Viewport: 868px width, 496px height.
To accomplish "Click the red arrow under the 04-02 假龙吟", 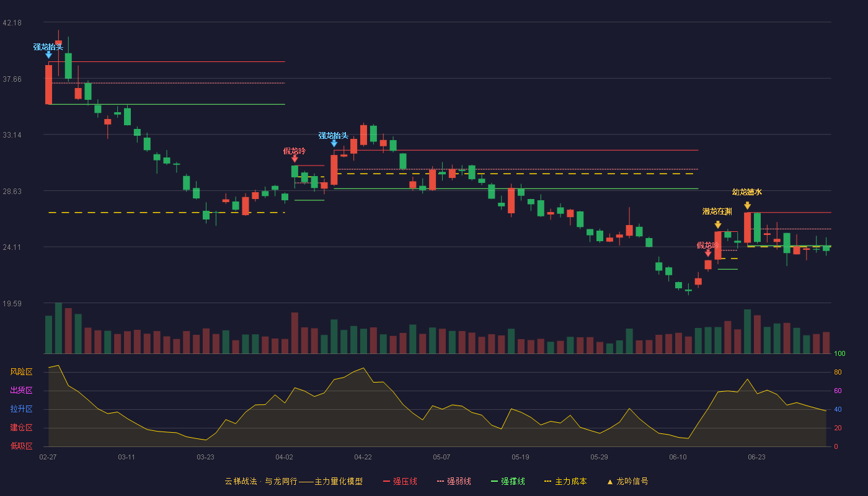I will click(x=294, y=159).
